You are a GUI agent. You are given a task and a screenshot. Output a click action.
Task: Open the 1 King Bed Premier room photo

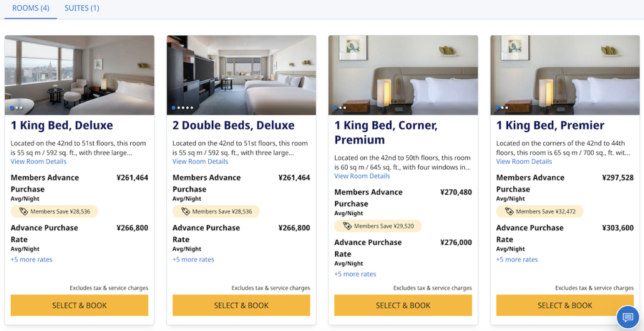pyautogui.click(x=565, y=75)
